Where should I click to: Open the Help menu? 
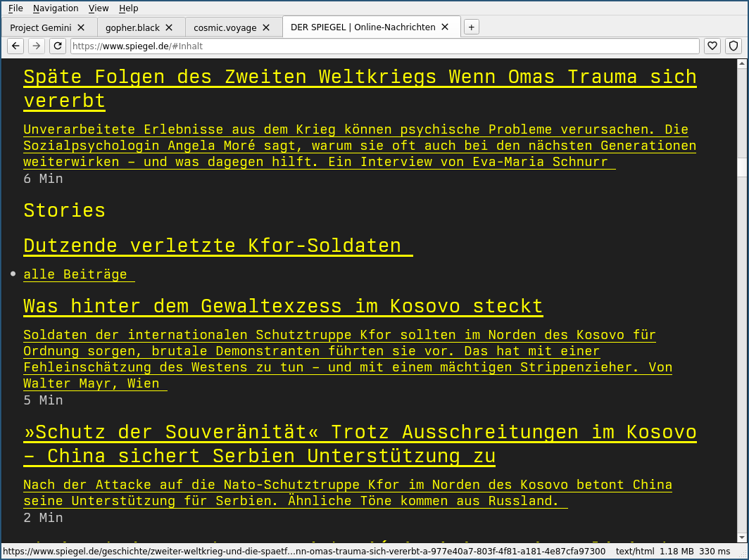click(128, 8)
